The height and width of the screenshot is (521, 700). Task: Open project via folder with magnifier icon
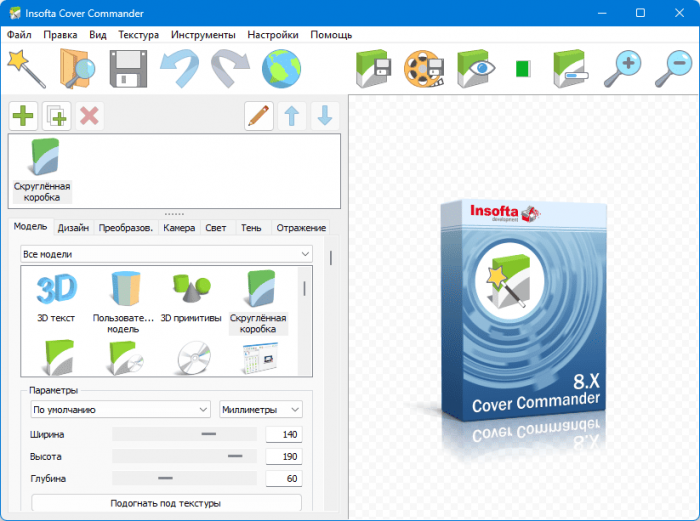(x=78, y=69)
